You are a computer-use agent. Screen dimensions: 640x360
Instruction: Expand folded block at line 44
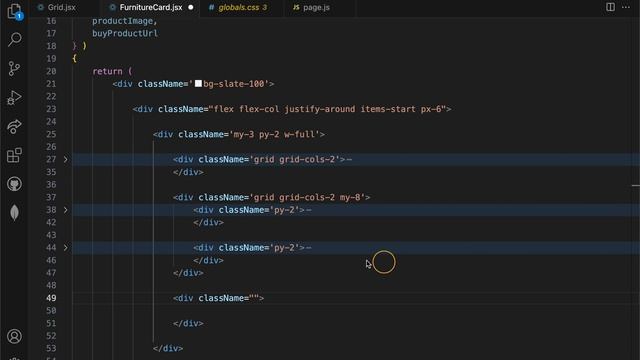(x=65, y=248)
